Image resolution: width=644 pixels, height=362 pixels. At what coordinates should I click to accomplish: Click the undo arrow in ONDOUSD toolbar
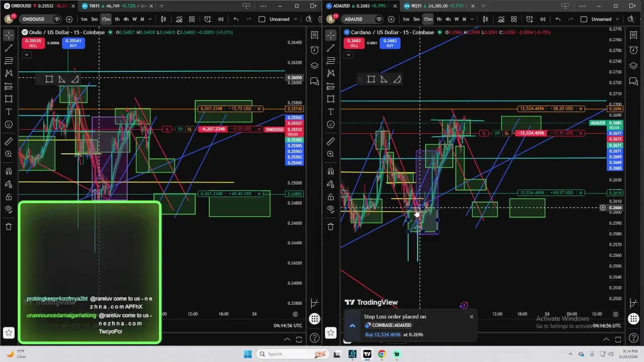236,19
